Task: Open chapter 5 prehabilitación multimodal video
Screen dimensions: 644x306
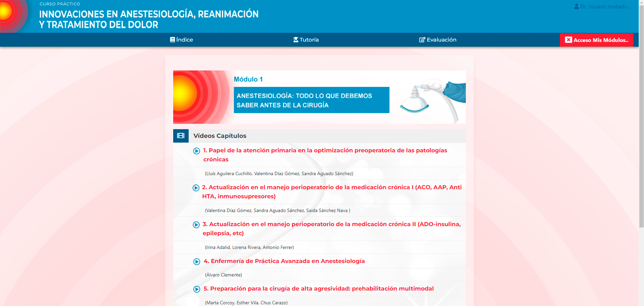Action: [x=318, y=289]
